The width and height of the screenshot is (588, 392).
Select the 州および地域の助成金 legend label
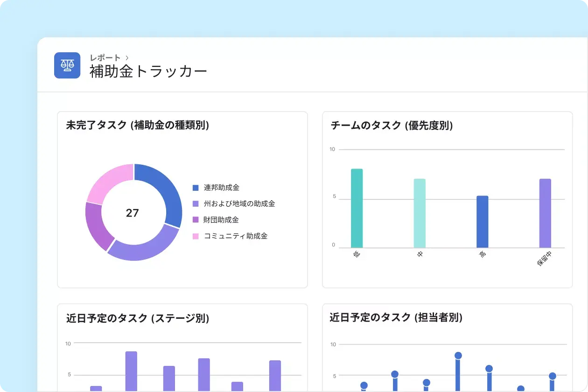(x=239, y=204)
